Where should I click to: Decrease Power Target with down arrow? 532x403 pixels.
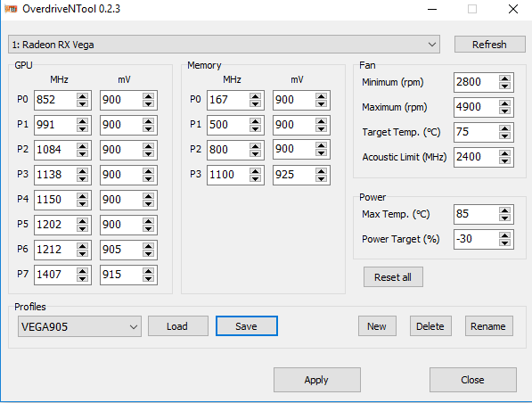coord(505,243)
